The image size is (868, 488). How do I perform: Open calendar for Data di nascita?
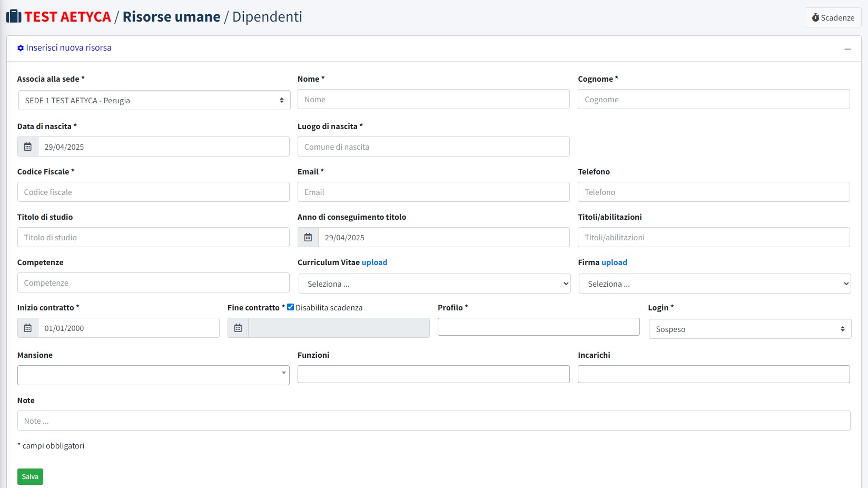click(28, 147)
